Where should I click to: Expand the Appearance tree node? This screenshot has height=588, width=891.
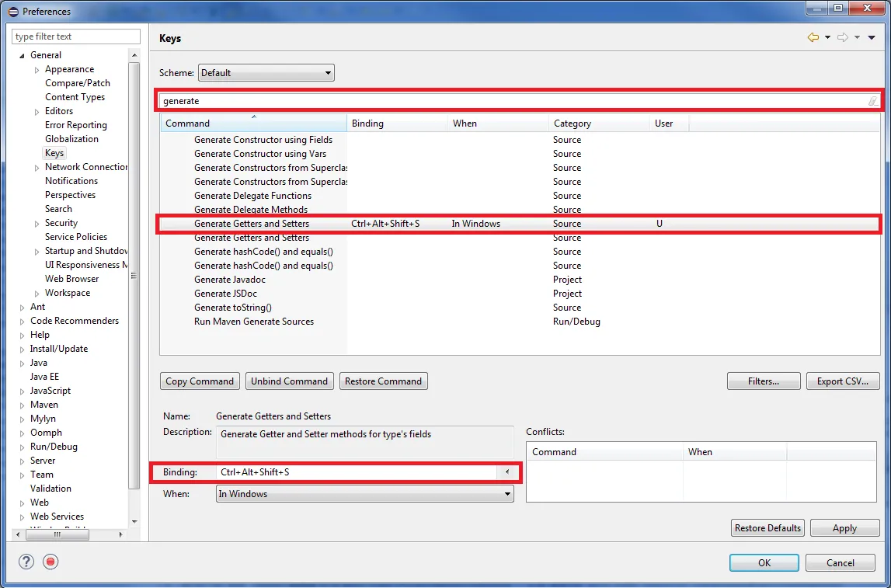coord(37,70)
